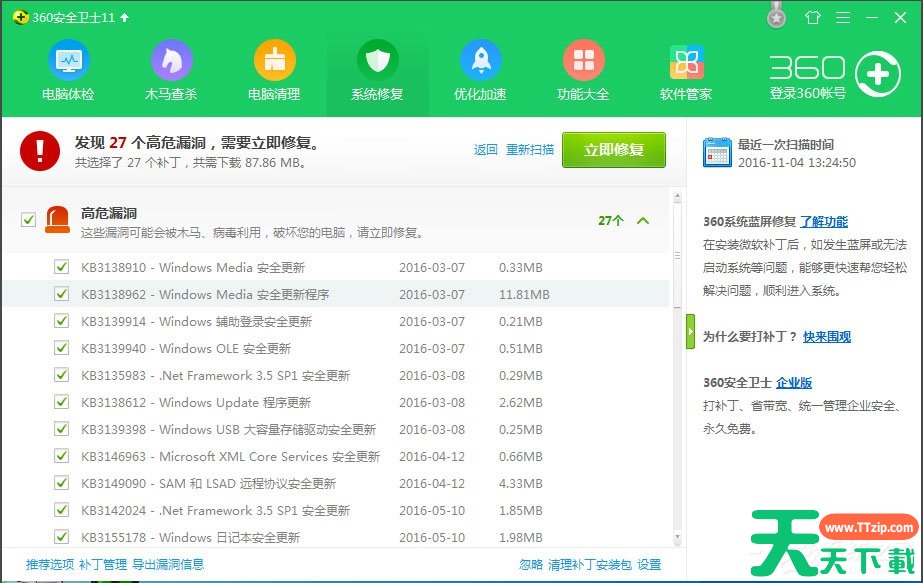Collapse the 高危漏洞 list with chevron
This screenshot has width=923, height=583.
pyautogui.click(x=643, y=221)
